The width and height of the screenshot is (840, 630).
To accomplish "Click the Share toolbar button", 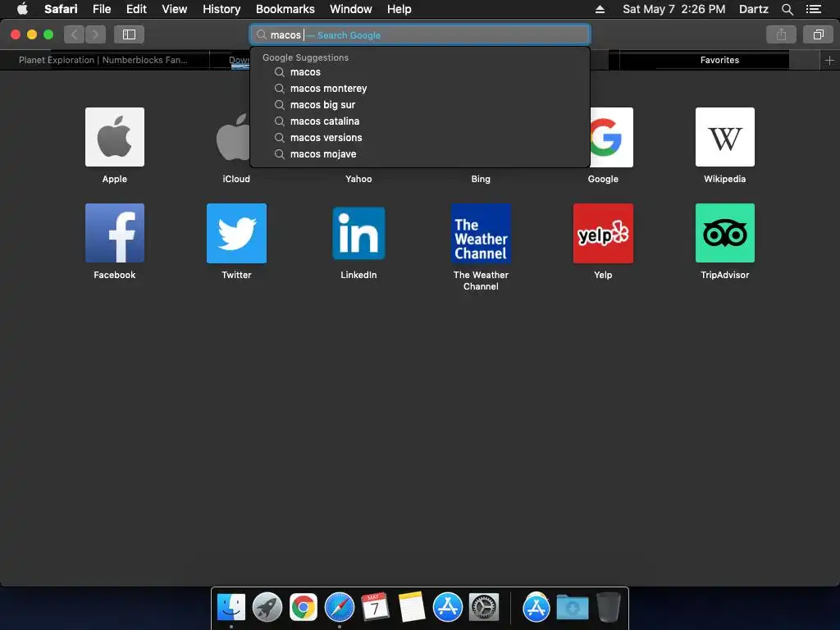I will pos(781,34).
